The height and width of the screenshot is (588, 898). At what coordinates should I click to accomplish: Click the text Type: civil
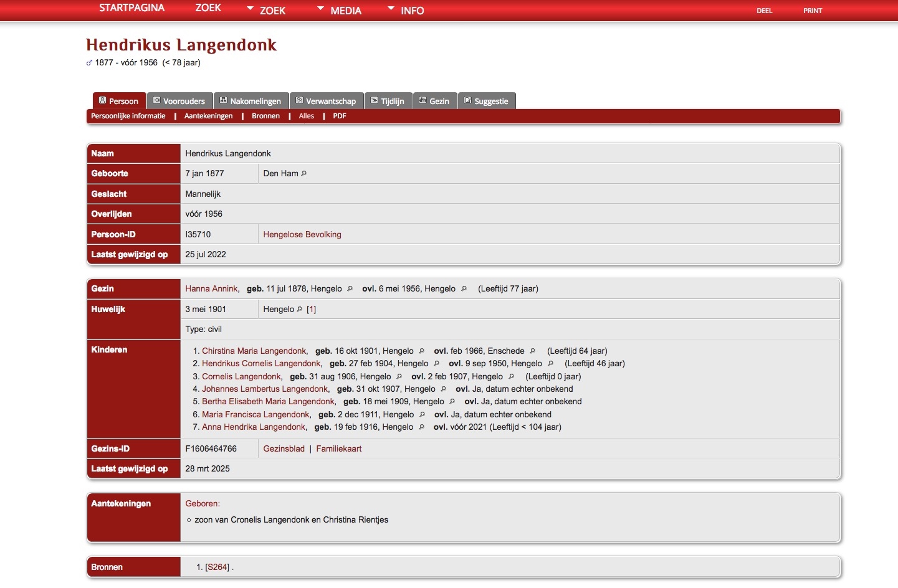[204, 330]
